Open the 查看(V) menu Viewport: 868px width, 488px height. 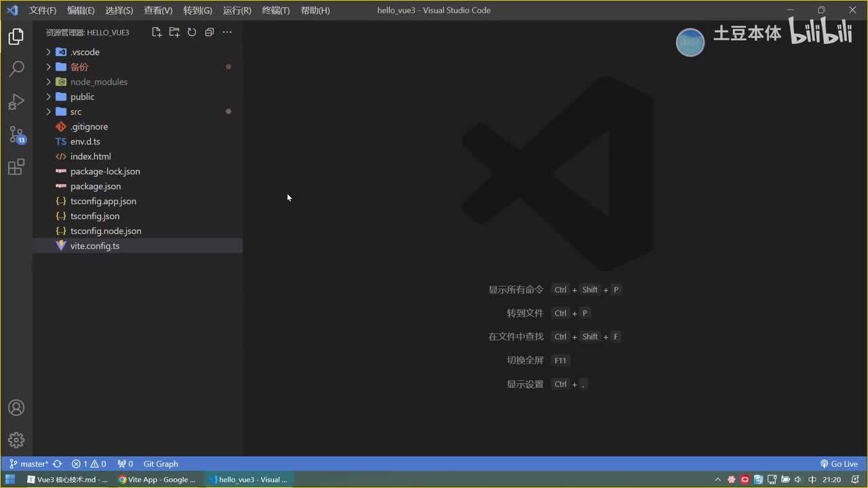tap(158, 10)
